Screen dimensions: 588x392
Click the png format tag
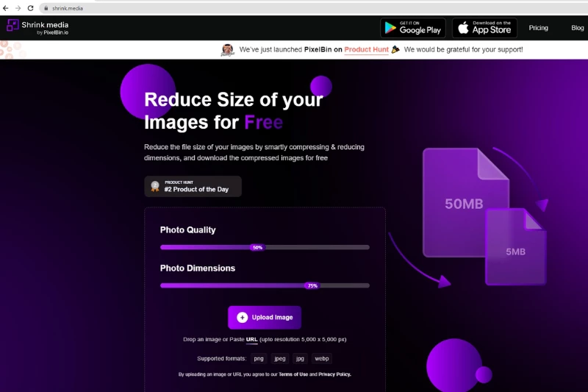tap(259, 359)
